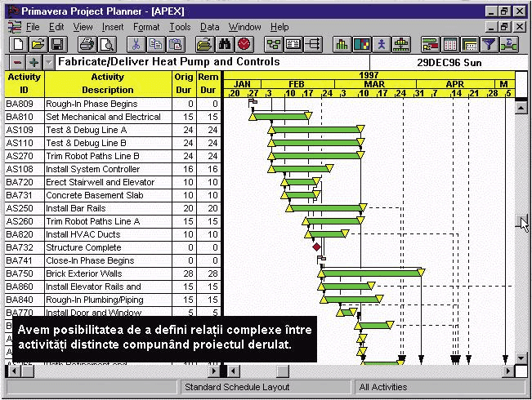
Task: Open the Help menu
Action: tap(279, 27)
